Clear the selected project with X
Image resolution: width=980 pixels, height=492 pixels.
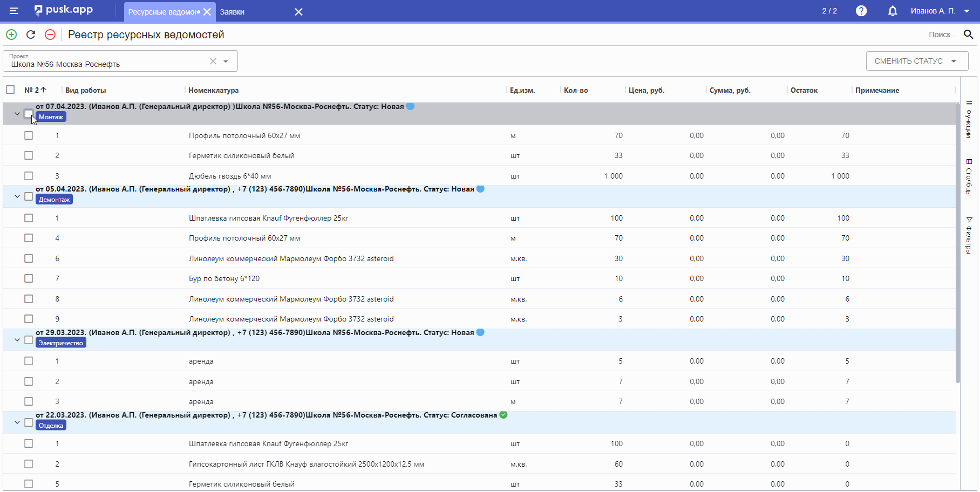213,61
